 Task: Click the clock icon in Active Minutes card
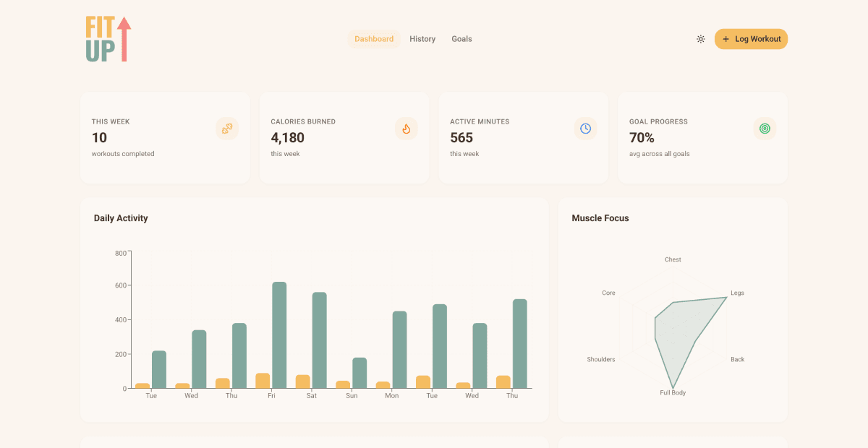point(586,129)
